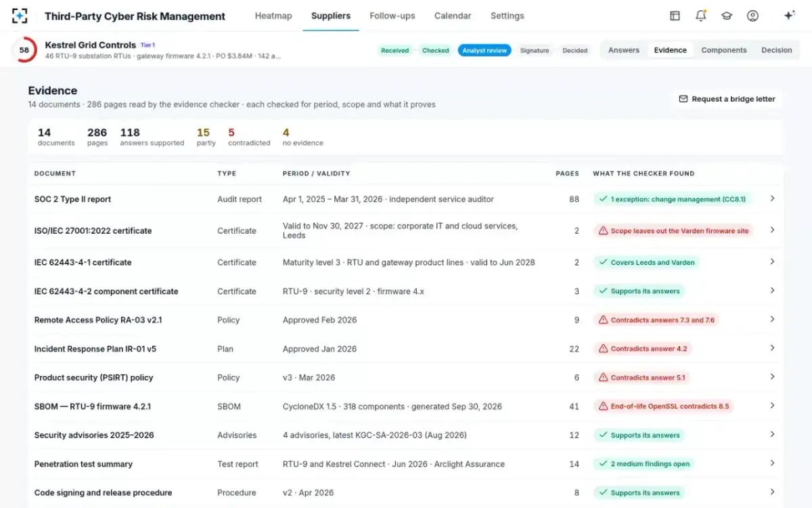Click the Signature stage pill
The width and height of the screenshot is (812, 508).
click(x=535, y=50)
